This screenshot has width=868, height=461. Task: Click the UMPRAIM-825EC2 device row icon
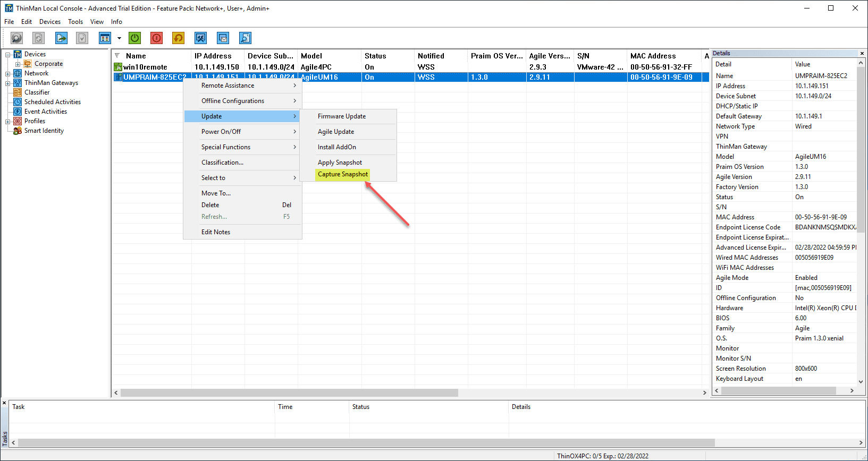(x=118, y=77)
